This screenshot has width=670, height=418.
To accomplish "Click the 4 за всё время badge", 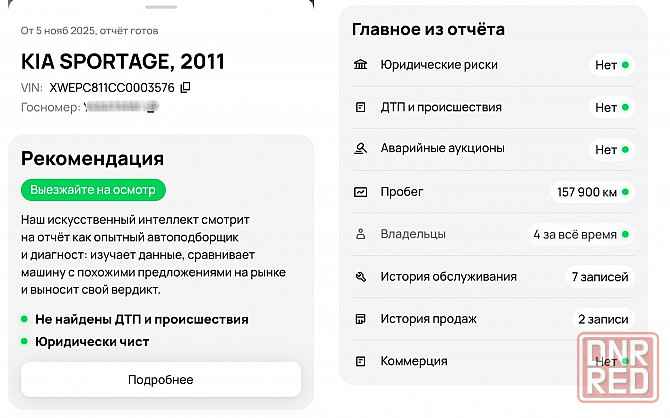I will click(x=581, y=234).
